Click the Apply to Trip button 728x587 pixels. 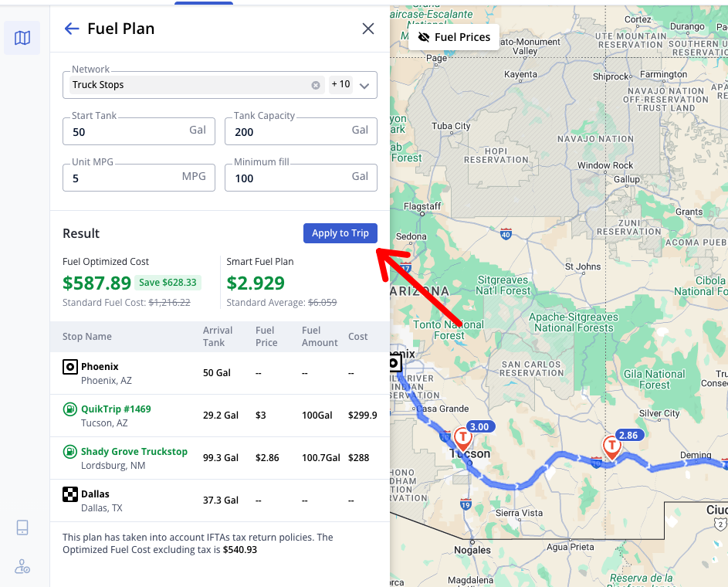click(340, 233)
